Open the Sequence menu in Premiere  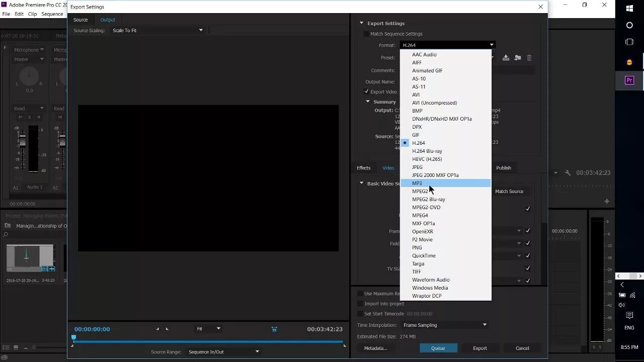click(52, 14)
